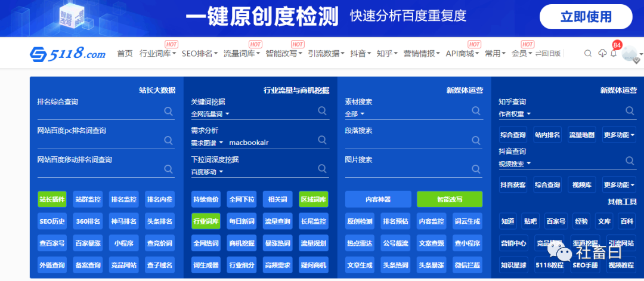Click the 立即使用 banner button
This screenshot has height=281, width=644.
pyautogui.click(x=586, y=17)
